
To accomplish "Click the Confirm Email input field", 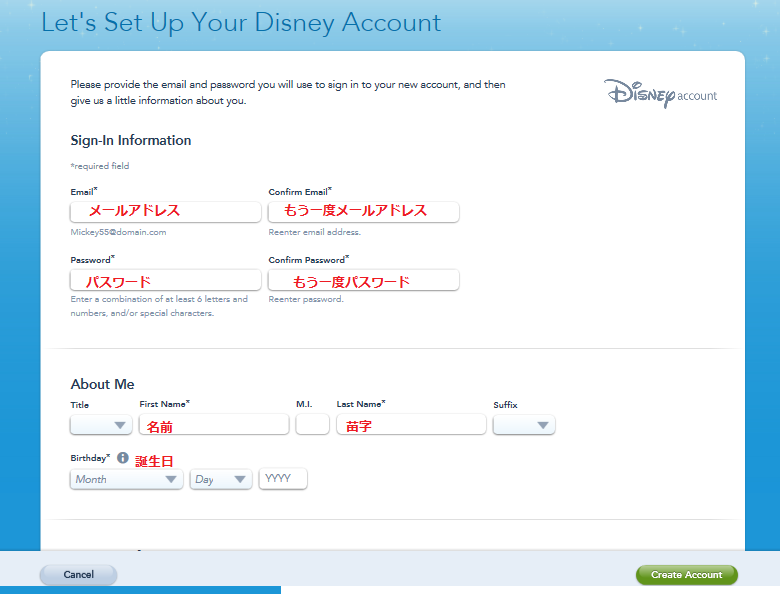I will (x=364, y=212).
